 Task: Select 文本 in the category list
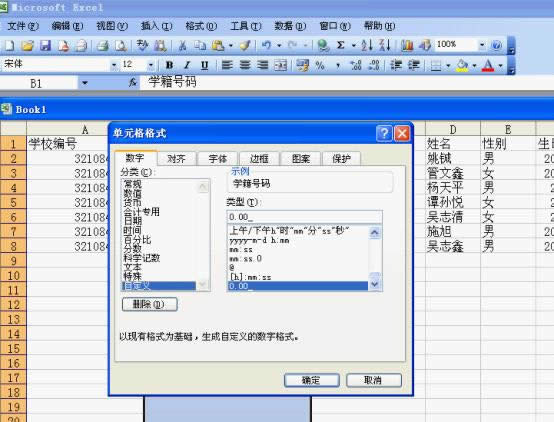click(132, 268)
